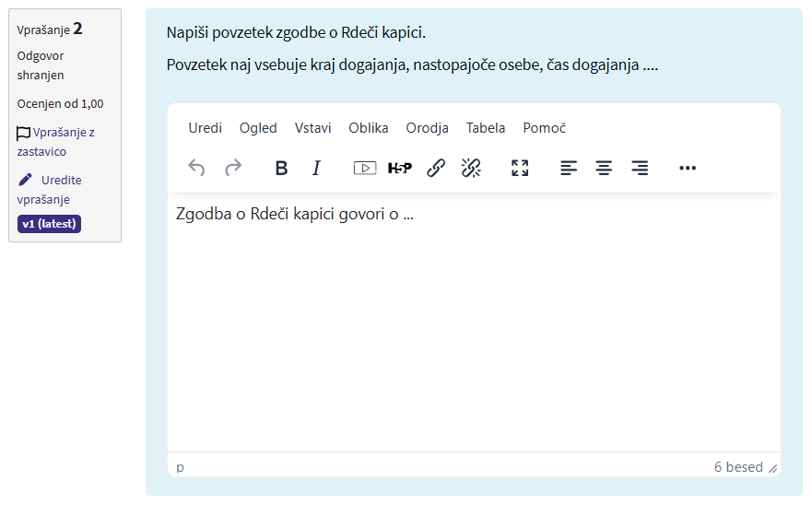The image size is (812, 505).
Task: Insert multimedia with the video icon
Action: [x=365, y=168]
